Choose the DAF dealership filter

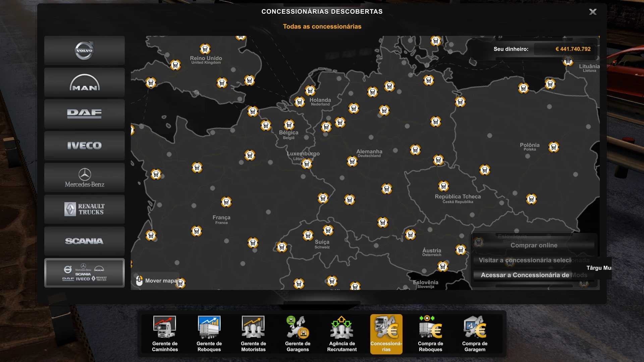pyautogui.click(x=84, y=114)
